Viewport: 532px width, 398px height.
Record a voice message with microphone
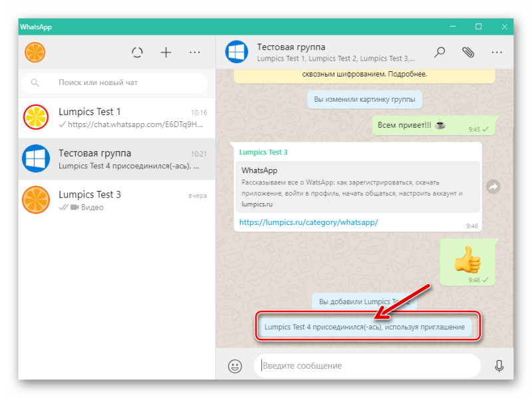pyautogui.click(x=499, y=366)
